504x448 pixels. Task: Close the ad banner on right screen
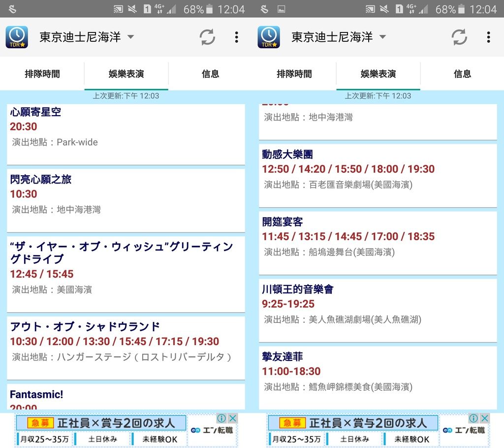(x=485, y=418)
